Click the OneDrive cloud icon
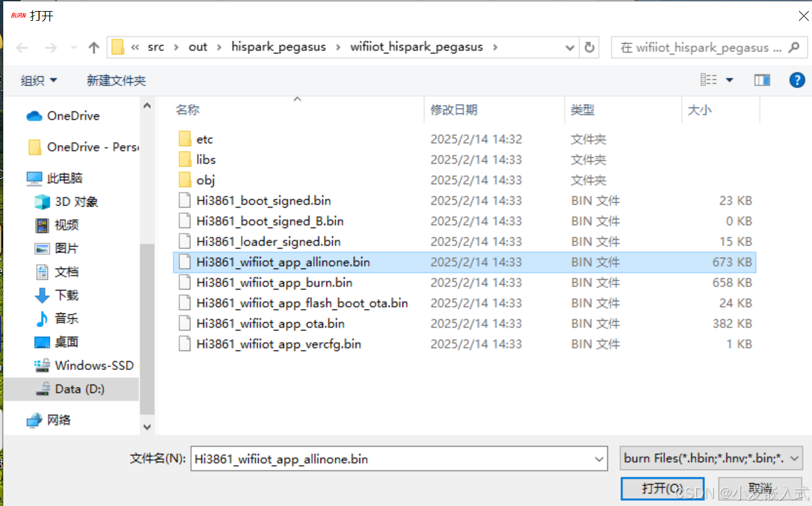 click(x=34, y=115)
